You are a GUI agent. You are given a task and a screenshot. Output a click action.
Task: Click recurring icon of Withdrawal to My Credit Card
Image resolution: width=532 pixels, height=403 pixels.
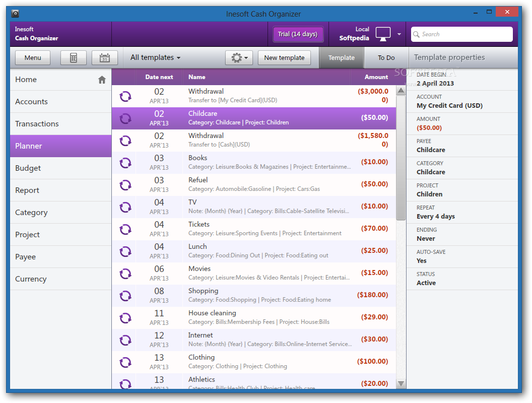click(x=125, y=96)
